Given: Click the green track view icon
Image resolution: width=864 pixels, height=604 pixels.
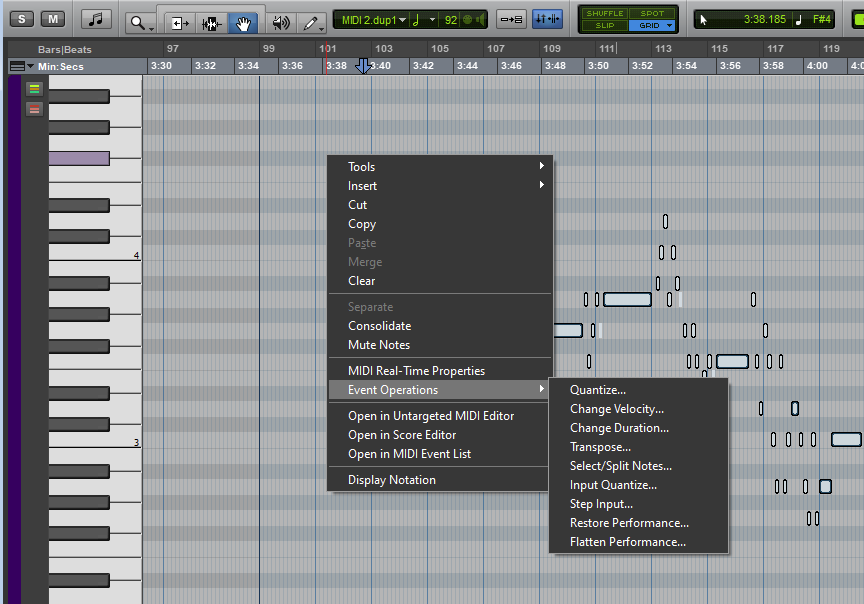Looking at the screenshot, I should coord(34,89).
